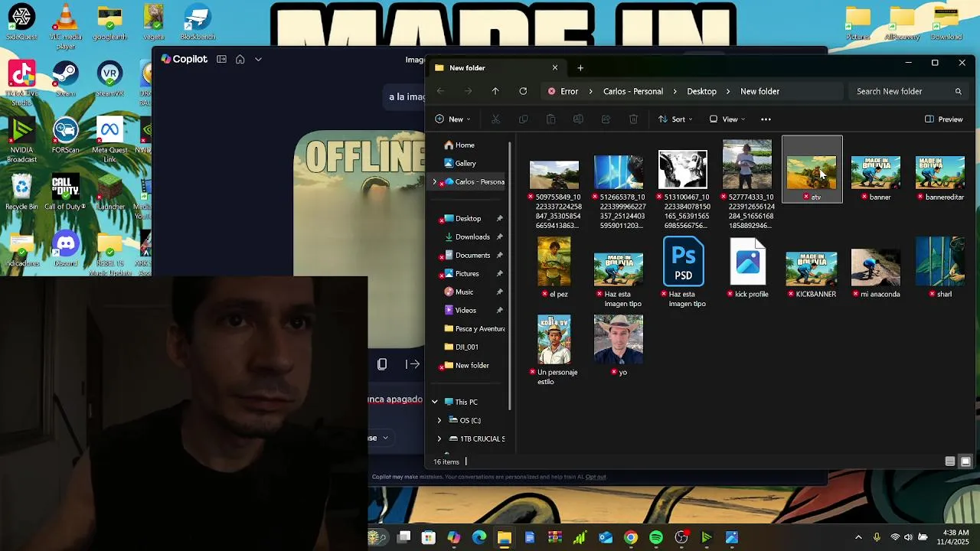Select NVIDIA Broadcast desktop icon
980x551 pixels.
click(21, 140)
